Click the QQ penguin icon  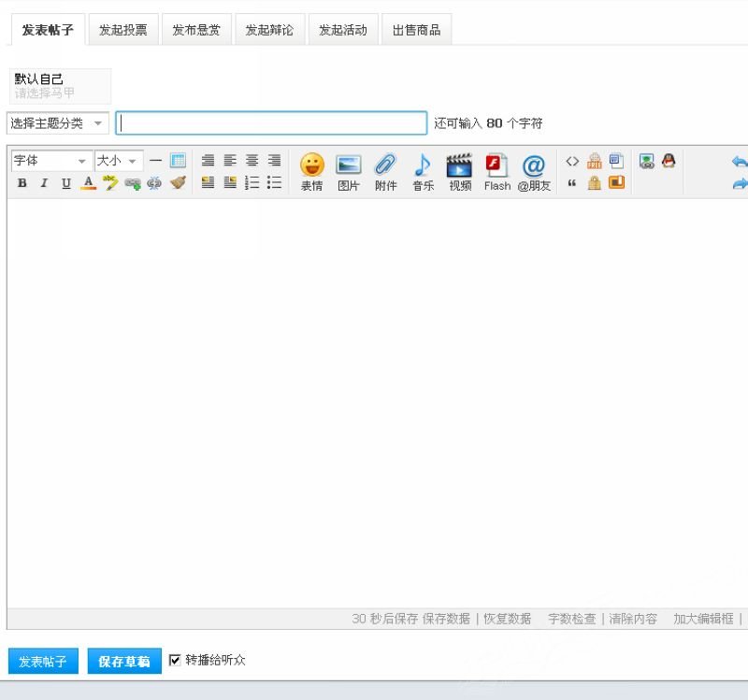(x=668, y=161)
